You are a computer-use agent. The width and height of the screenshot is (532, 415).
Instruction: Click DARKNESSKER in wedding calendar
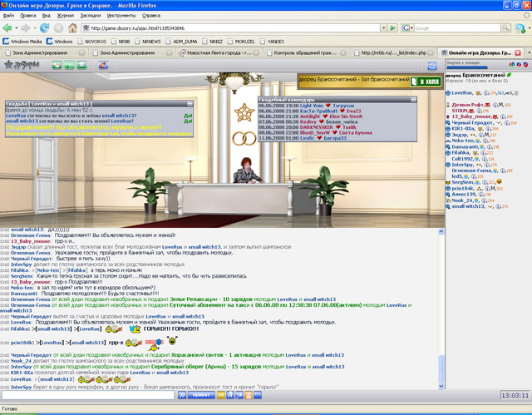tap(317, 127)
